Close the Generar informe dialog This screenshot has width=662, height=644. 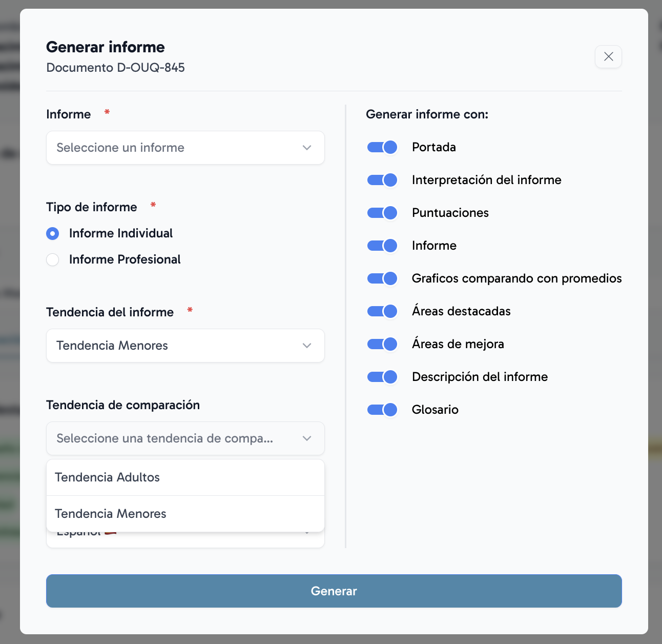[x=608, y=56]
